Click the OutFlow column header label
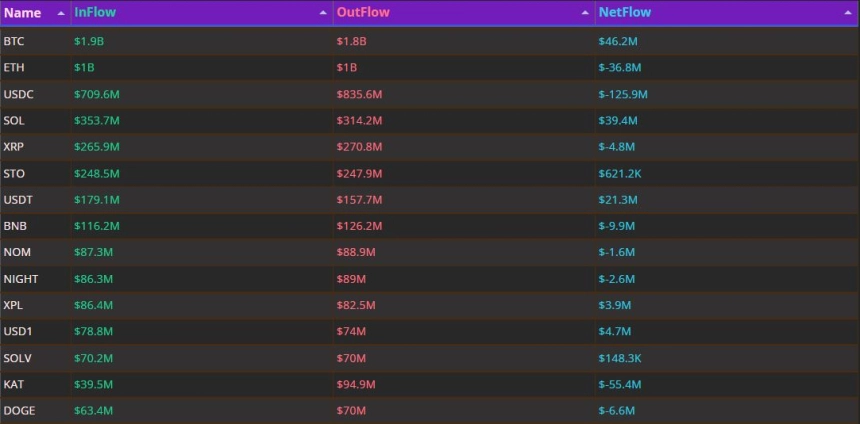The image size is (860, 424). [x=363, y=13]
